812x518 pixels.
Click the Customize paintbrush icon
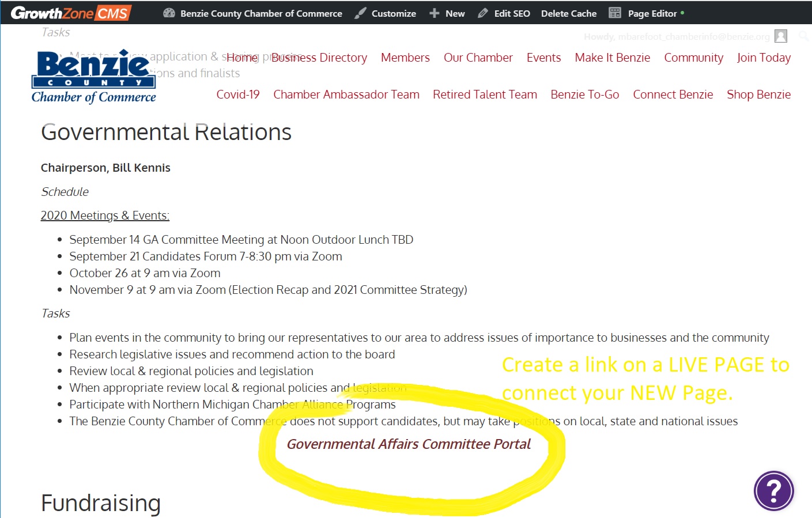360,13
